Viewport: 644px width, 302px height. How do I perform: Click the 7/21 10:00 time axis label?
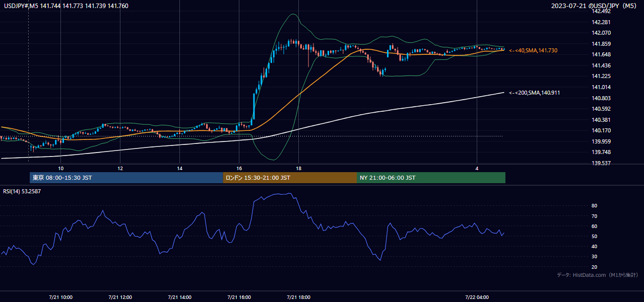pyautogui.click(x=60, y=297)
